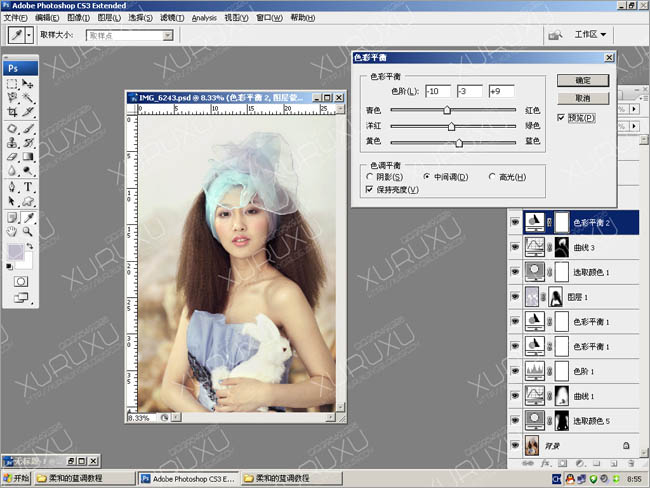Open the eyedropper tool preset picker arrow
The image size is (650, 488).
tap(30, 35)
